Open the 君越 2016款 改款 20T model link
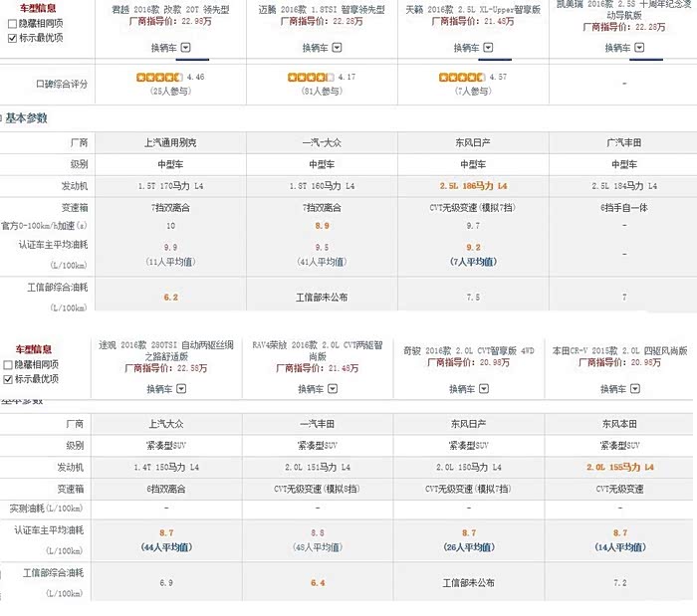697x616 pixels. pos(170,10)
